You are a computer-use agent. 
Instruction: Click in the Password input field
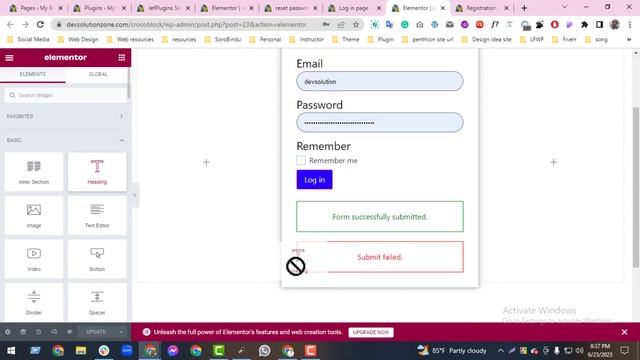point(380,122)
